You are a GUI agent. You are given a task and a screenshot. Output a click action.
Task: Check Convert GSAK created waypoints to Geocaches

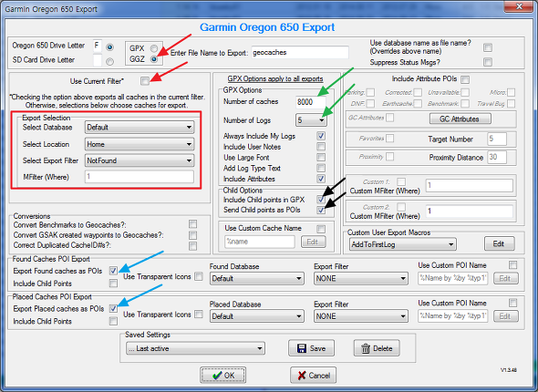point(192,235)
